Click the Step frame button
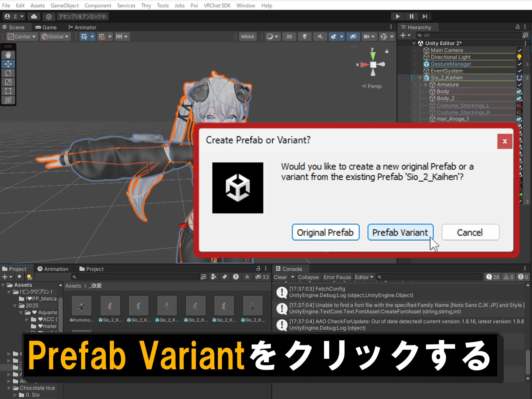 pyautogui.click(x=425, y=16)
